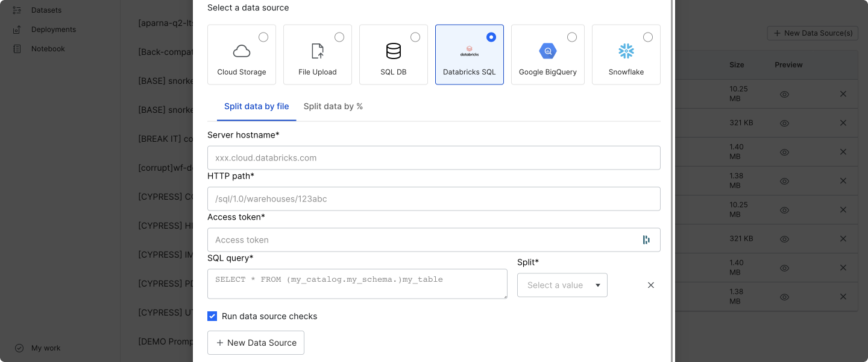Click the My work checkmark icon

tap(19, 348)
